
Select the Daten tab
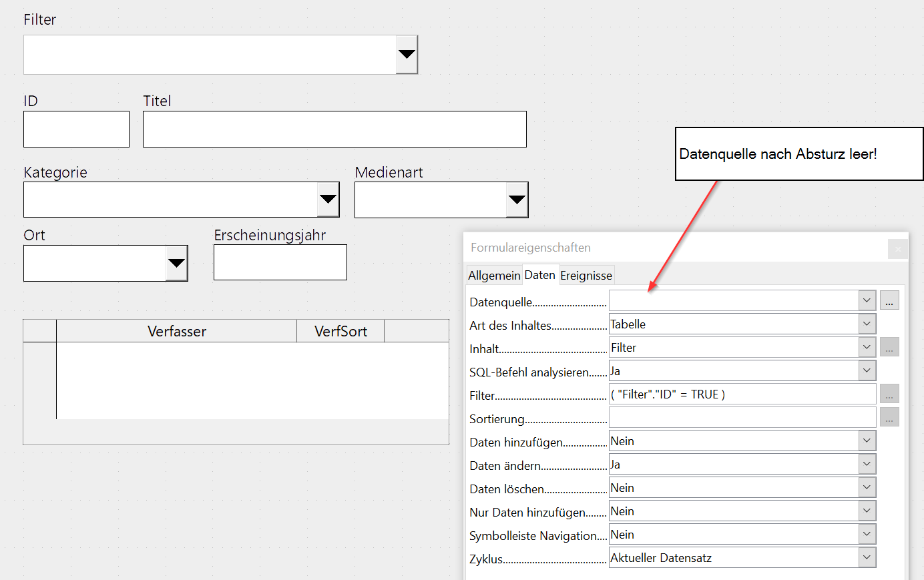[x=539, y=275]
